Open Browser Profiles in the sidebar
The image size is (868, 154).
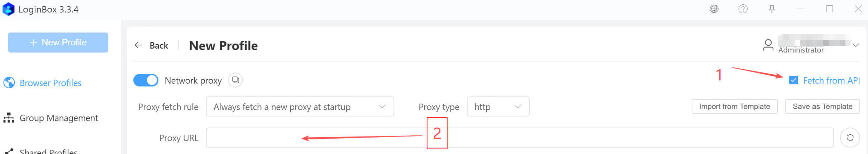[50, 83]
